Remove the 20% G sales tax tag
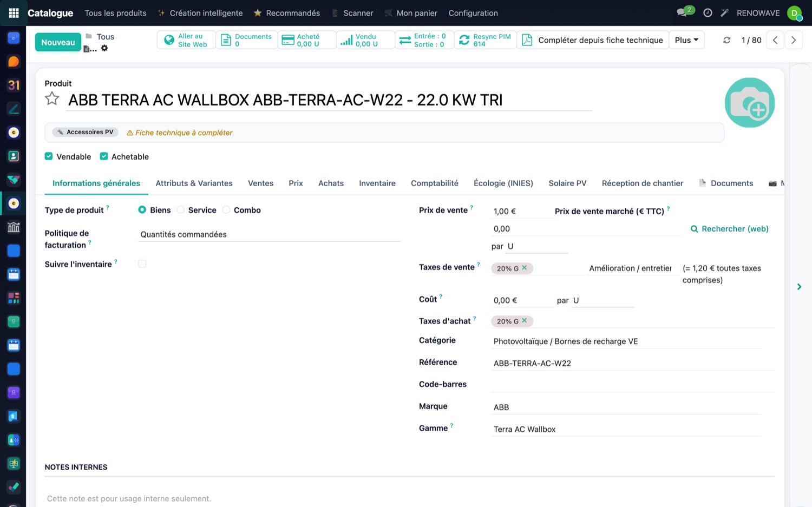Screen dimensions: 812x507 [524, 268]
